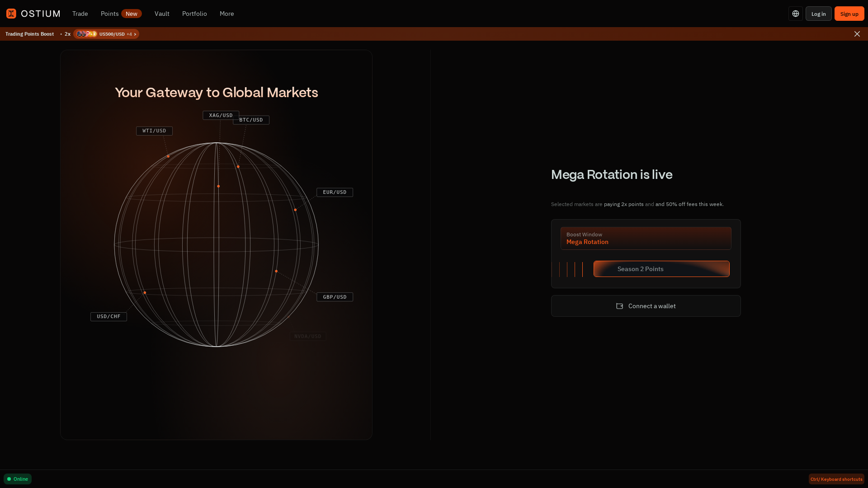Click the USD/CHF globe label
The width and height of the screenshot is (868, 488).
(x=108, y=316)
